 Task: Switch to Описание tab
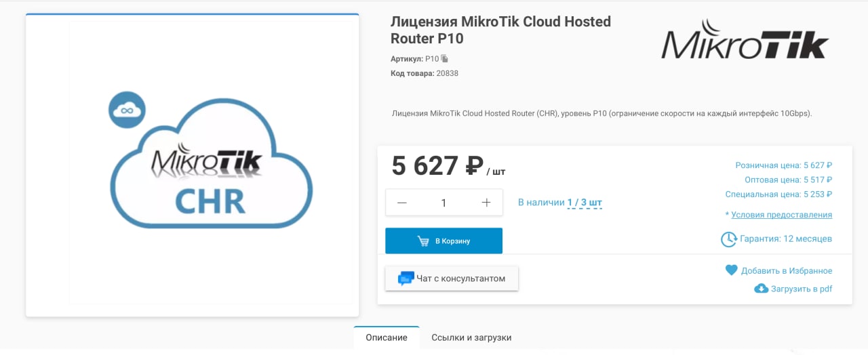click(x=387, y=337)
